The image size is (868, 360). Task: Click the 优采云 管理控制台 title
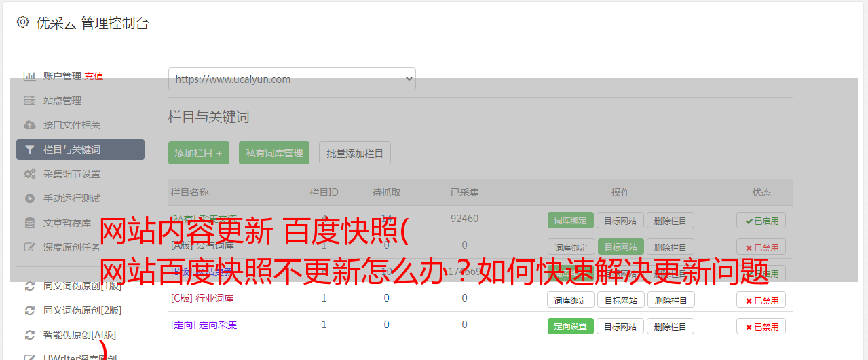point(92,23)
